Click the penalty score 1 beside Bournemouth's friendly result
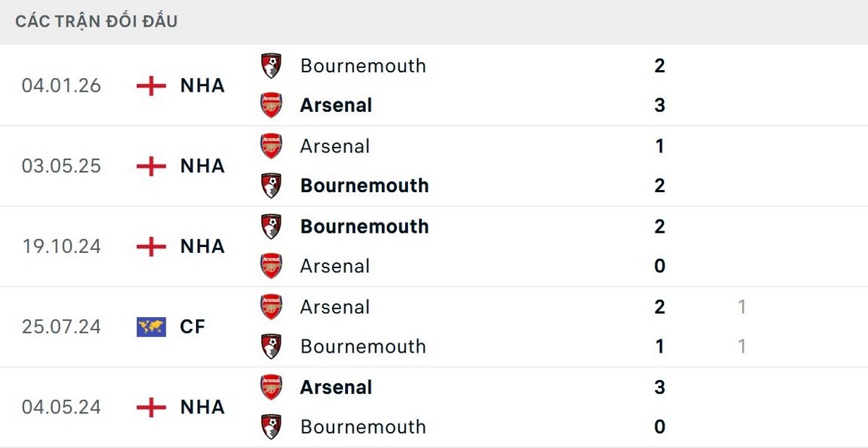The width and height of the screenshot is (868, 448). click(x=742, y=346)
